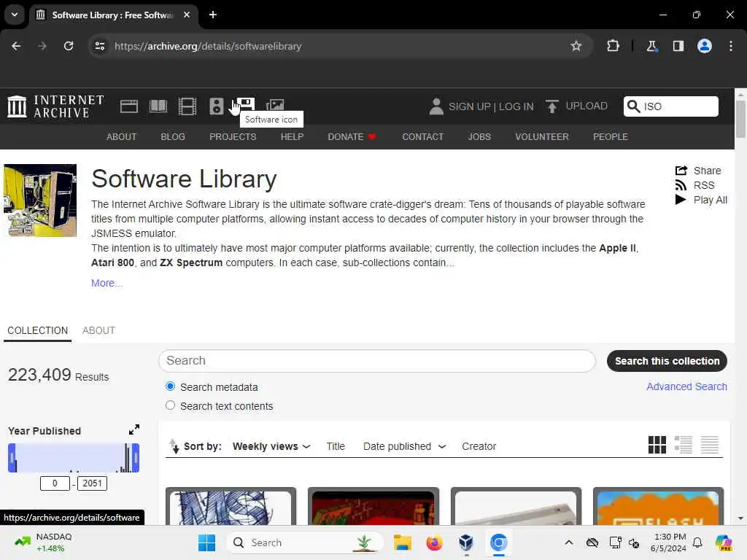Click the collection Search input box
The height and width of the screenshot is (560, 747).
tap(377, 361)
